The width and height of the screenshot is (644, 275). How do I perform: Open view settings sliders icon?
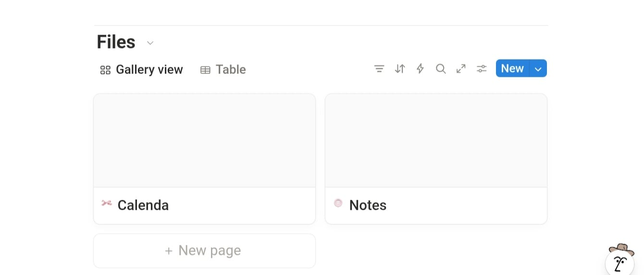(482, 69)
